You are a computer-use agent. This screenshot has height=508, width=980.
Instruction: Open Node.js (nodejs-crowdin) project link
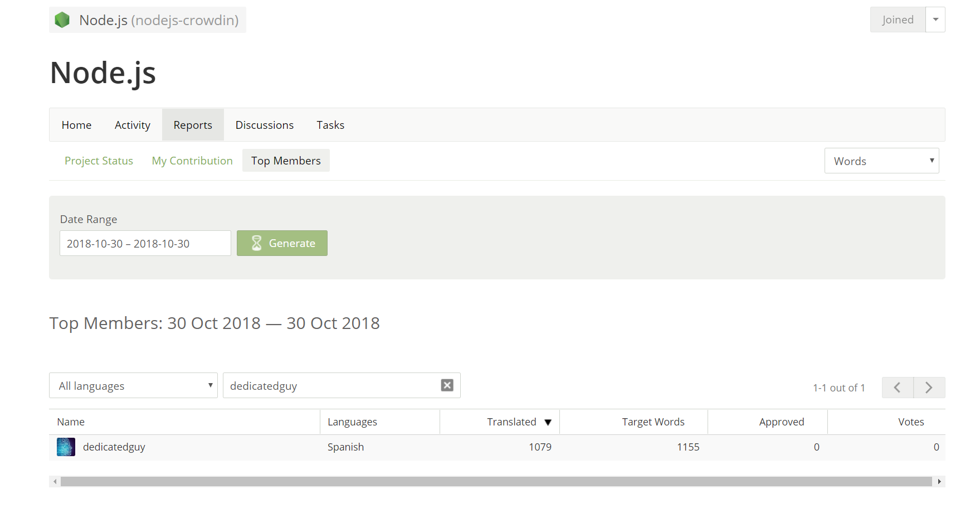[x=148, y=20]
